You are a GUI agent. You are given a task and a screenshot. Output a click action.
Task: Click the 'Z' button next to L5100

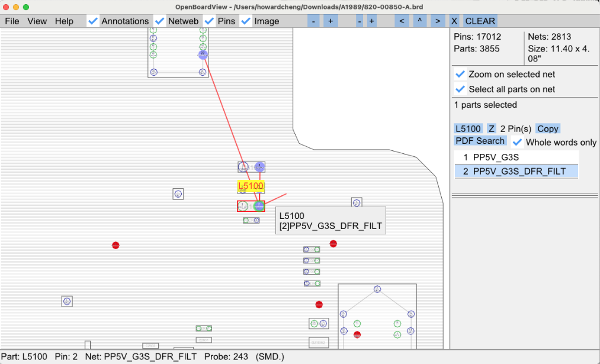pyautogui.click(x=491, y=128)
